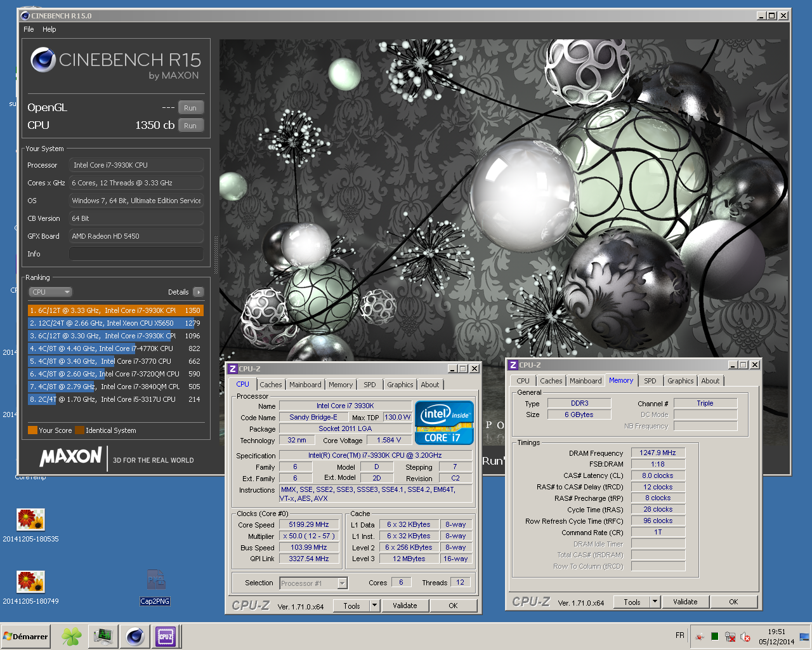Image resolution: width=812 pixels, height=650 pixels.
Task: Switch to CPU tab in right CPU-Z
Action: pyautogui.click(x=523, y=381)
